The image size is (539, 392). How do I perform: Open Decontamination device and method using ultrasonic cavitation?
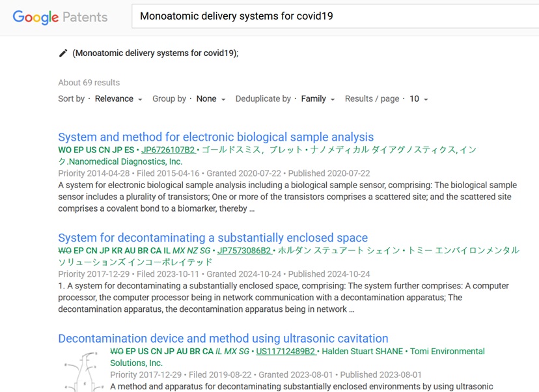click(223, 339)
